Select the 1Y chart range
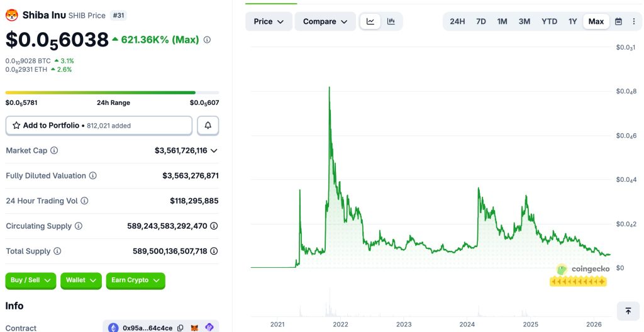Screen dimensions: 644x332 pos(572,21)
